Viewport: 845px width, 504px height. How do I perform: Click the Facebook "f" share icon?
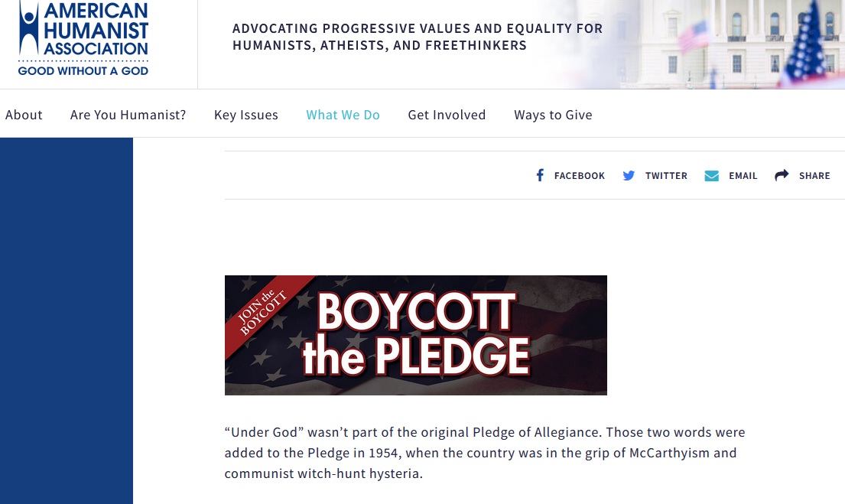(540, 176)
